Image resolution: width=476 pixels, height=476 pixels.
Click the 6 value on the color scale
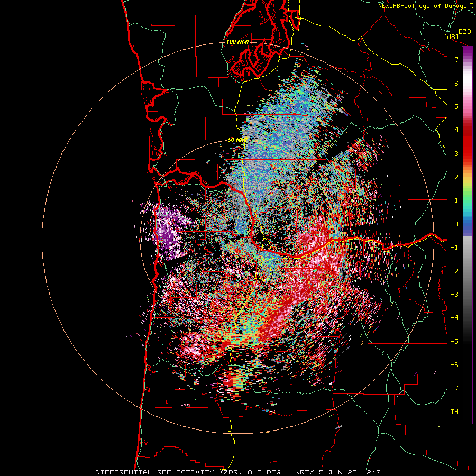point(456,83)
